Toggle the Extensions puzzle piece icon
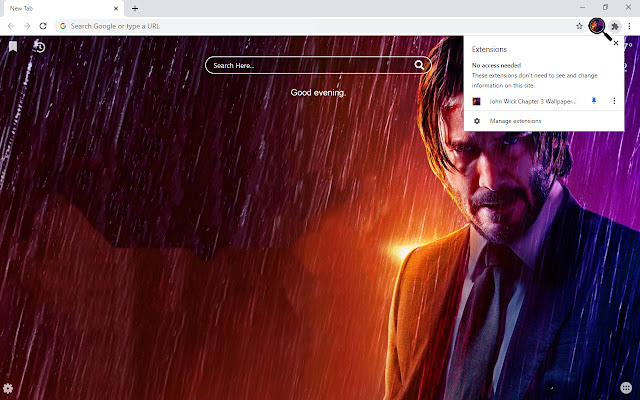The width and height of the screenshot is (640, 400). pyautogui.click(x=615, y=27)
